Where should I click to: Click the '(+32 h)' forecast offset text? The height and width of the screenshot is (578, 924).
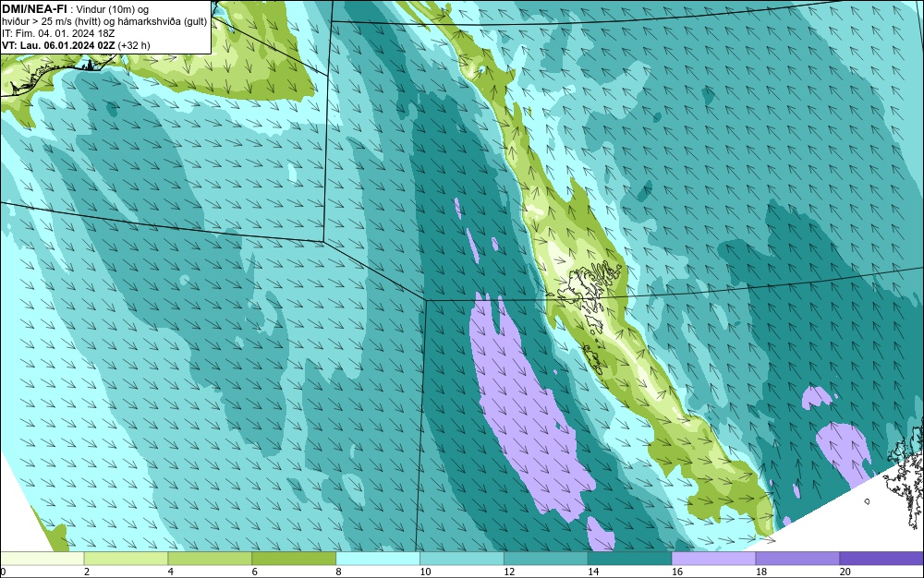[x=134, y=45]
